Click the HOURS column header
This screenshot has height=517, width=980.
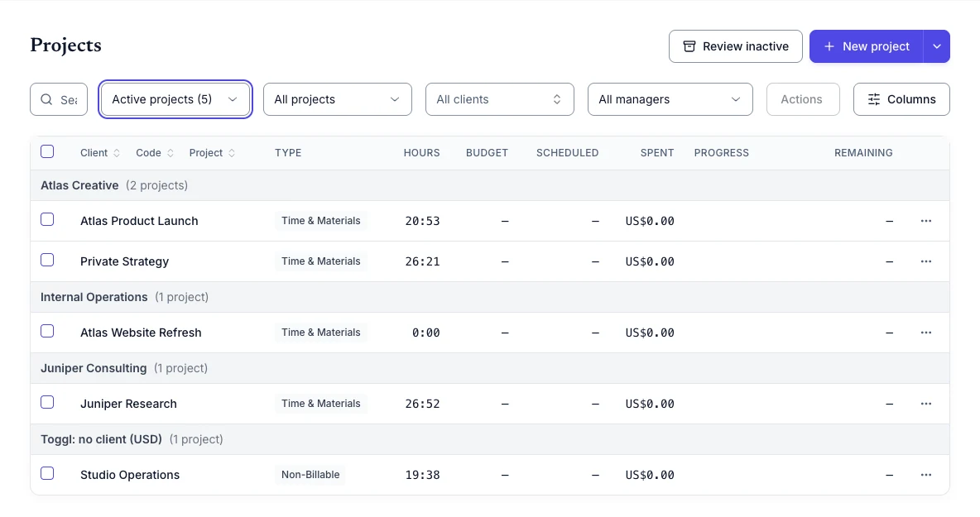tap(421, 153)
